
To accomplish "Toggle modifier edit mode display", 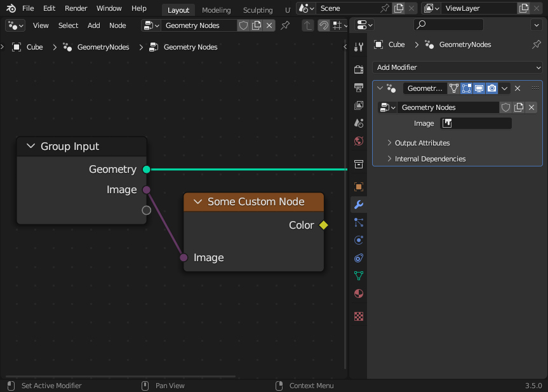I will [x=466, y=88].
